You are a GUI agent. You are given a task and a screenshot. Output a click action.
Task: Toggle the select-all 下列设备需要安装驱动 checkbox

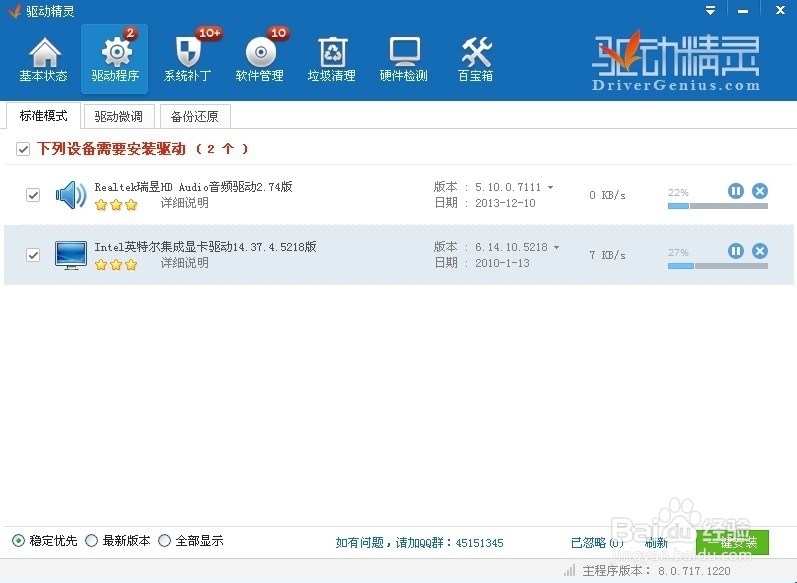(x=23, y=149)
